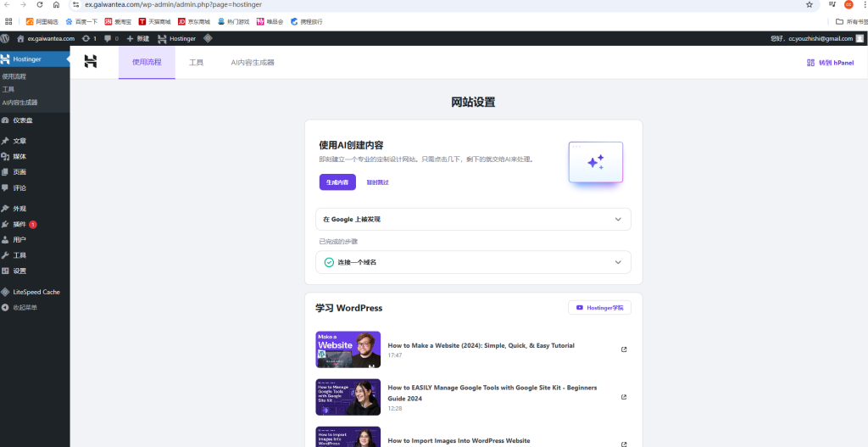Open the 携程旅行 bookmark
This screenshot has height=447, width=868.
(x=307, y=21)
